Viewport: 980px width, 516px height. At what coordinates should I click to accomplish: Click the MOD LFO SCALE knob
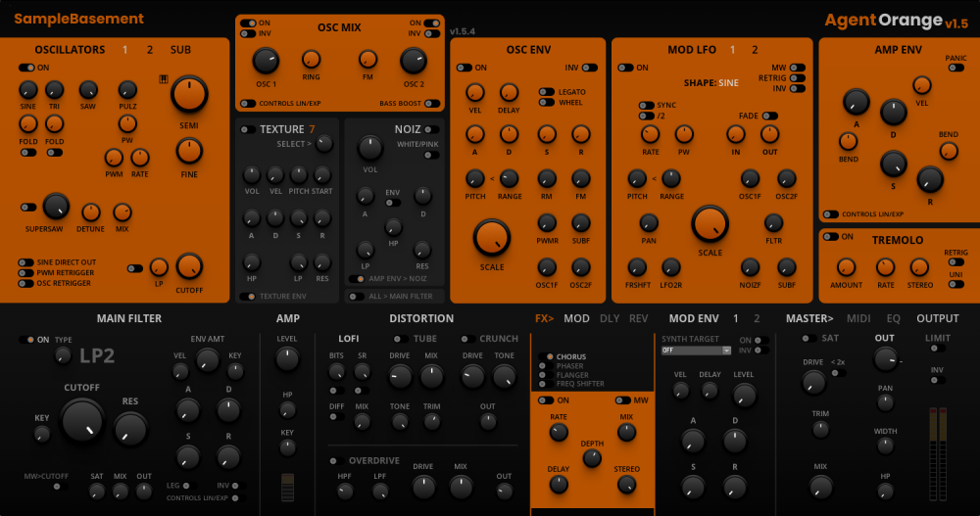tap(710, 223)
